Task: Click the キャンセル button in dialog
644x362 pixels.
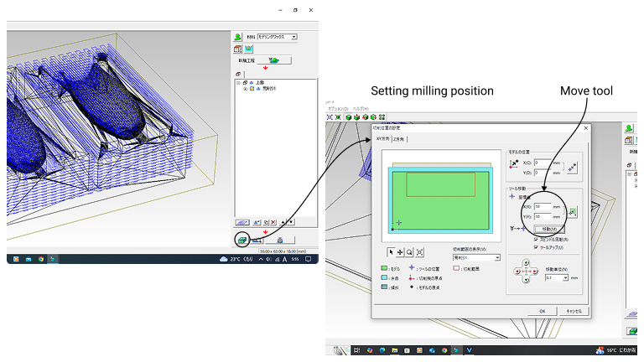Action: pyautogui.click(x=574, y=311)
